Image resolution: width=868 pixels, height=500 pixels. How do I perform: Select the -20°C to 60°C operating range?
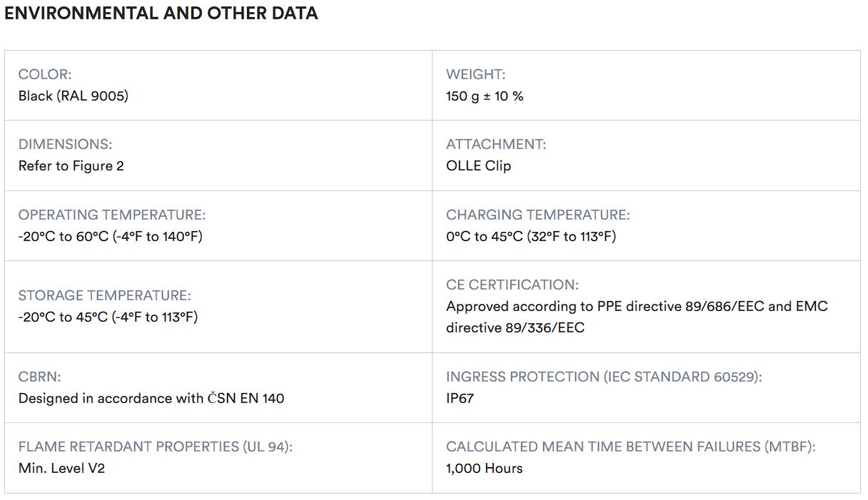pyautogui.click(x=111, y=236)
